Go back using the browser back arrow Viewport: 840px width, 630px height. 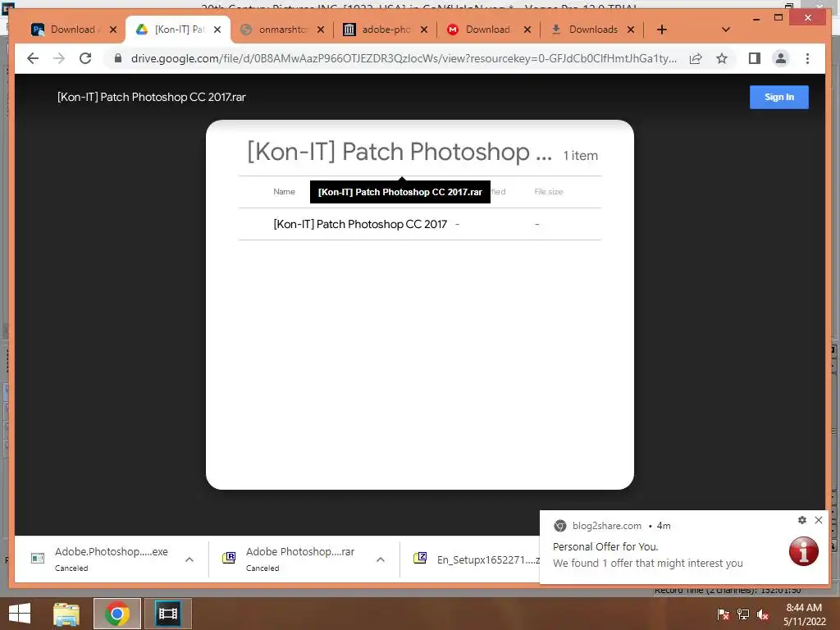pyautogui.click(x=33, y=58)
